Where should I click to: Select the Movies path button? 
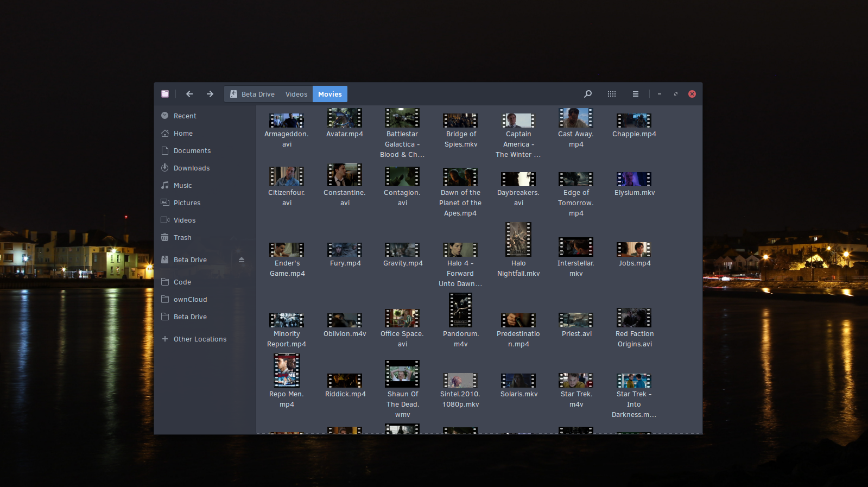(x=330, y=94)
